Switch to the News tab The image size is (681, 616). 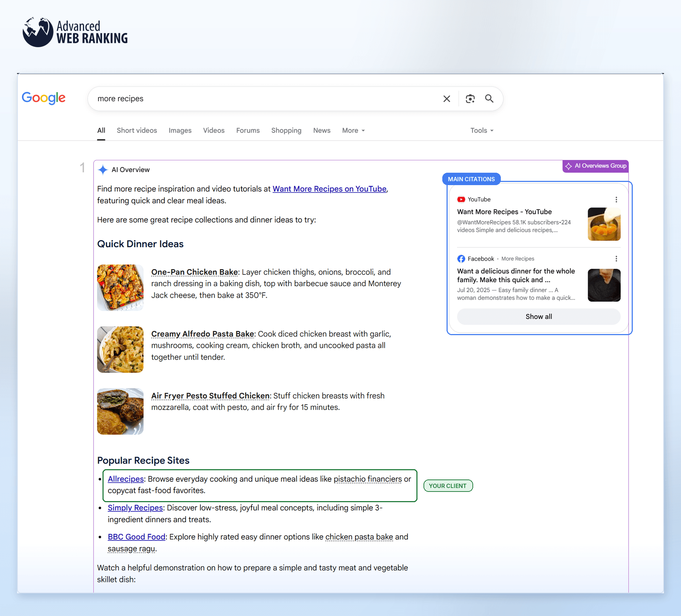(x=322, y=131)
